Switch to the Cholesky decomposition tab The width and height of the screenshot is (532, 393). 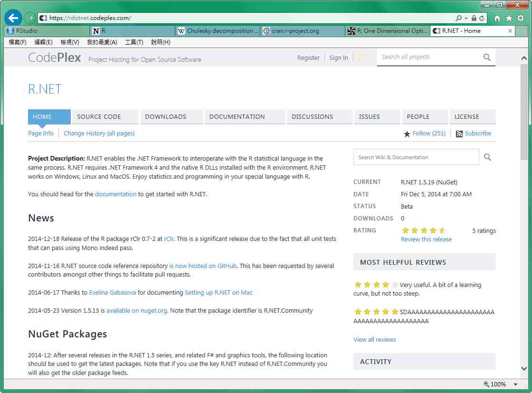pyautogui.click(x=218, y=31)
